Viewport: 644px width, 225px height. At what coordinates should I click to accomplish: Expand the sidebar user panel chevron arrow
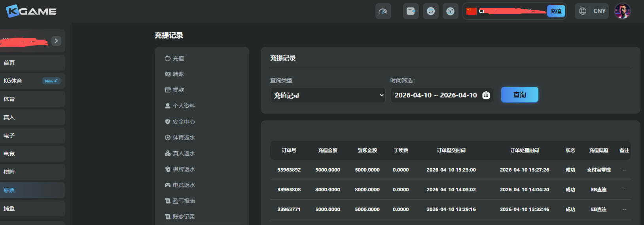56,41
